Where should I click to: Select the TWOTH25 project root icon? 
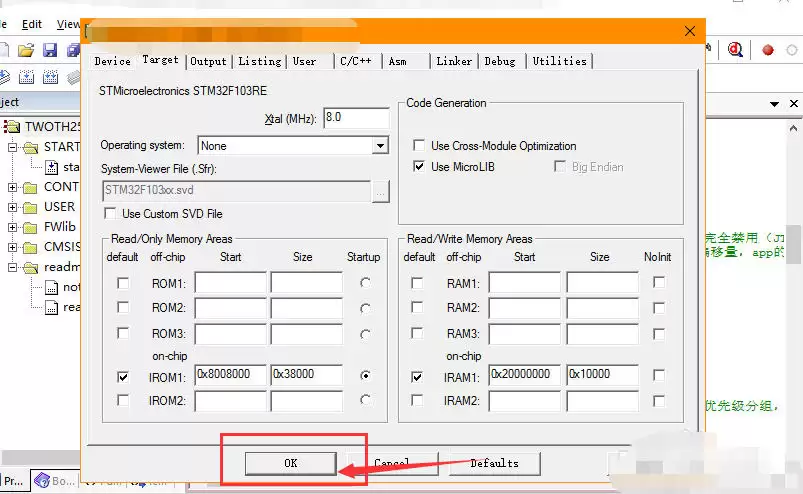pos(11,126)
